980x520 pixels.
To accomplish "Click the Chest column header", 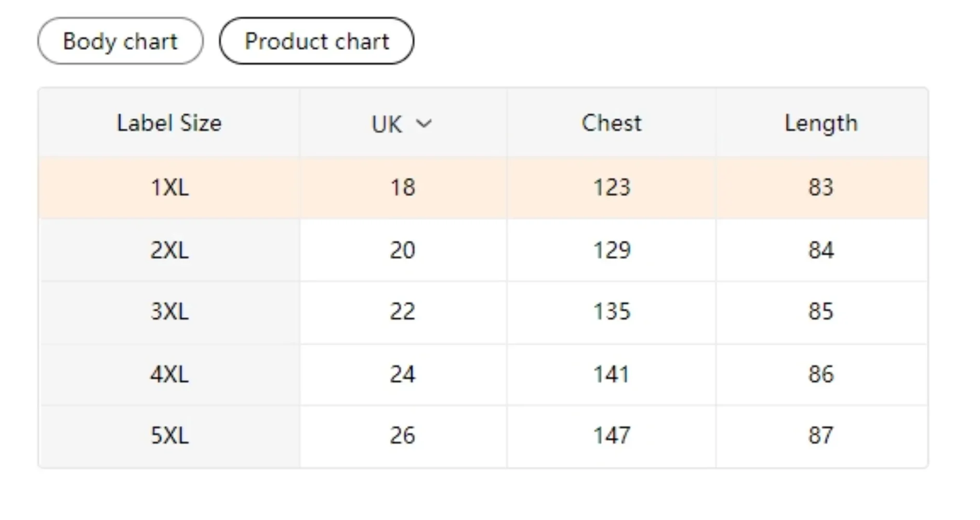I will [x=611, y=123].
